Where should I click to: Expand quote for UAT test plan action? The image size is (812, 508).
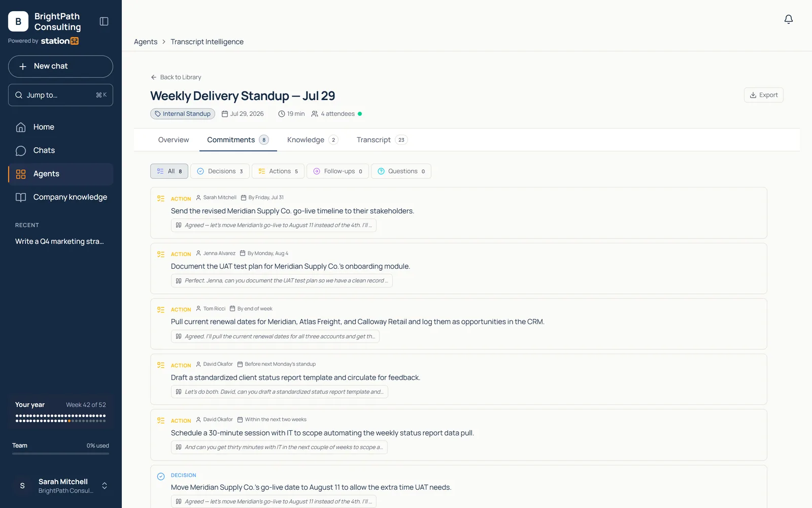[282, 280]
